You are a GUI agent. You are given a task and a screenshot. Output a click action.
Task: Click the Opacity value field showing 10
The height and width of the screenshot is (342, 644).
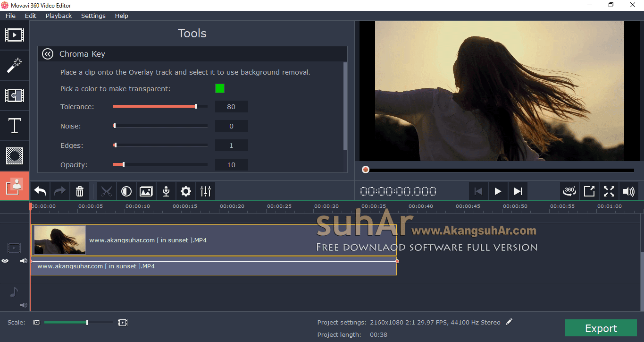pos(231,165)
